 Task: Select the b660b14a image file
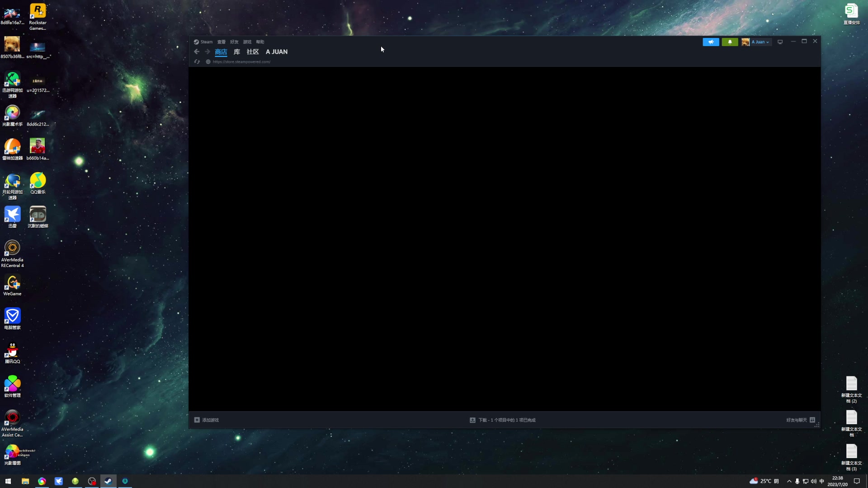click(38, 150)
